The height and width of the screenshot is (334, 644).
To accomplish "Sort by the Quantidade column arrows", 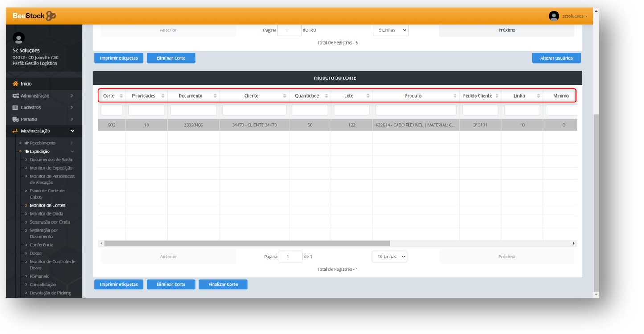I will 326,96.
